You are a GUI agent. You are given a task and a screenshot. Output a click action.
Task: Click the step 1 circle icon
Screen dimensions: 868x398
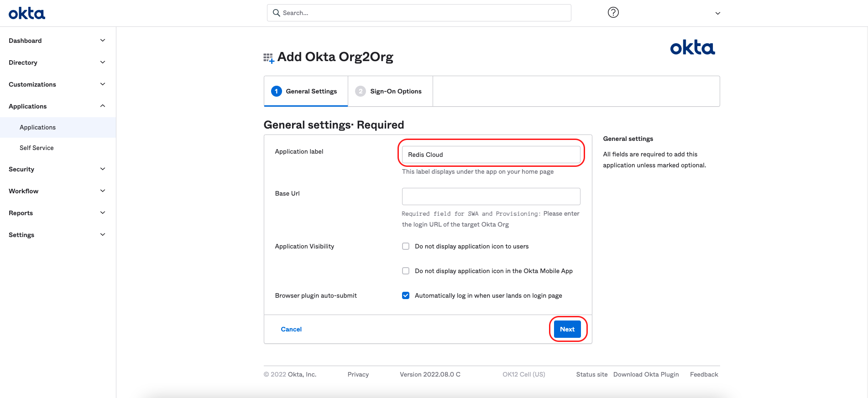tap(276, 91)
